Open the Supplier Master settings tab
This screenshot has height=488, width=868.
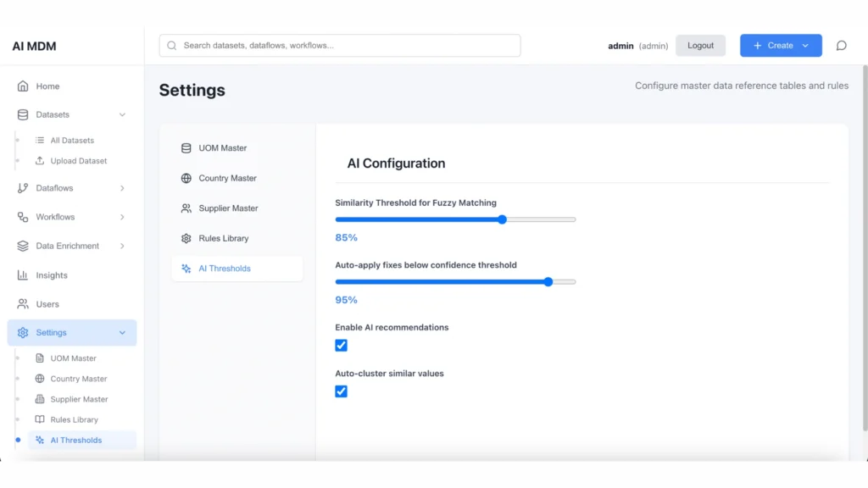[x=228, y=208]
